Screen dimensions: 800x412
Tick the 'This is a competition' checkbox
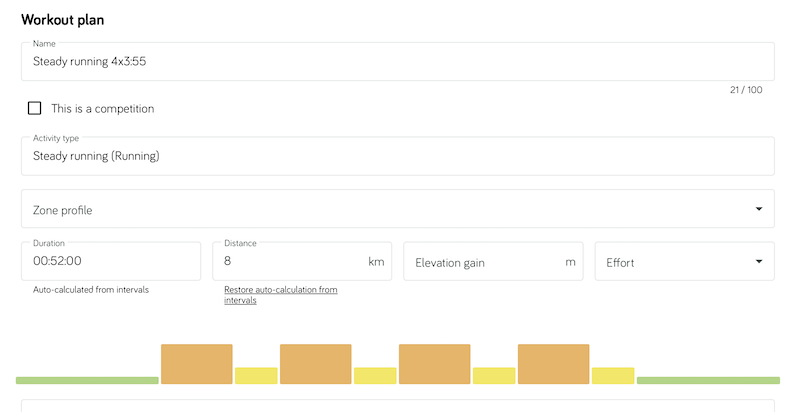pos(35,108)
